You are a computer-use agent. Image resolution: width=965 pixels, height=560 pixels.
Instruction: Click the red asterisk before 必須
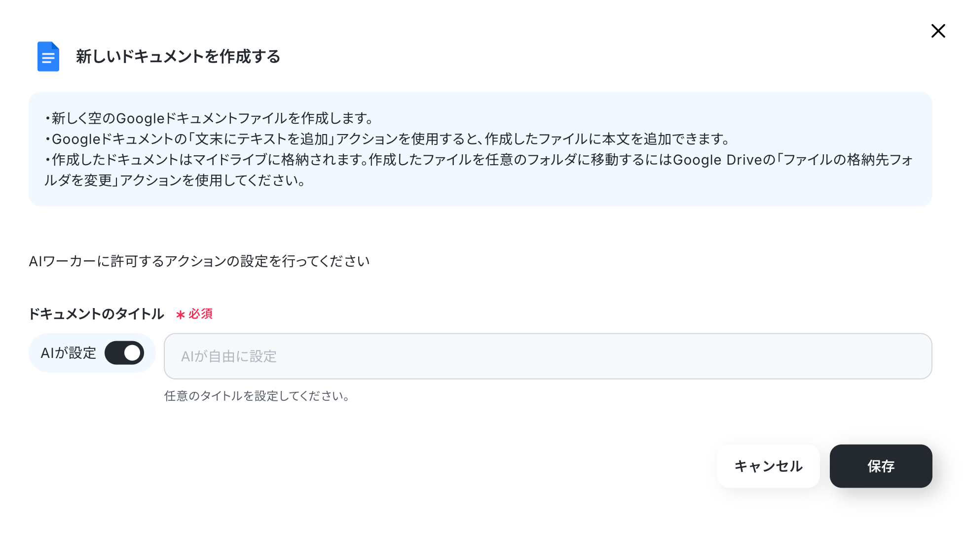pos(181,315)
